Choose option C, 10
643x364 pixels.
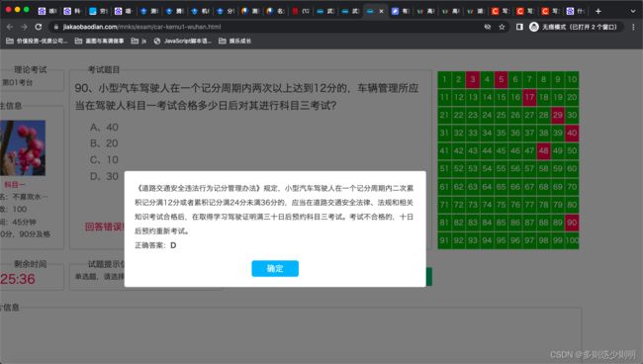coord(104,160)
